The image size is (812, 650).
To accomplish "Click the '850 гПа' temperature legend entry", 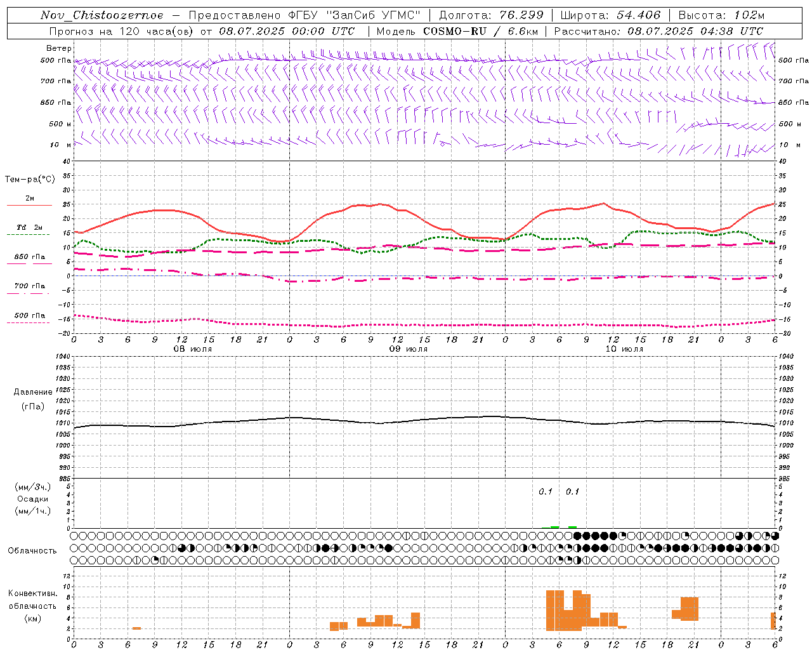I will coord(30,256).
